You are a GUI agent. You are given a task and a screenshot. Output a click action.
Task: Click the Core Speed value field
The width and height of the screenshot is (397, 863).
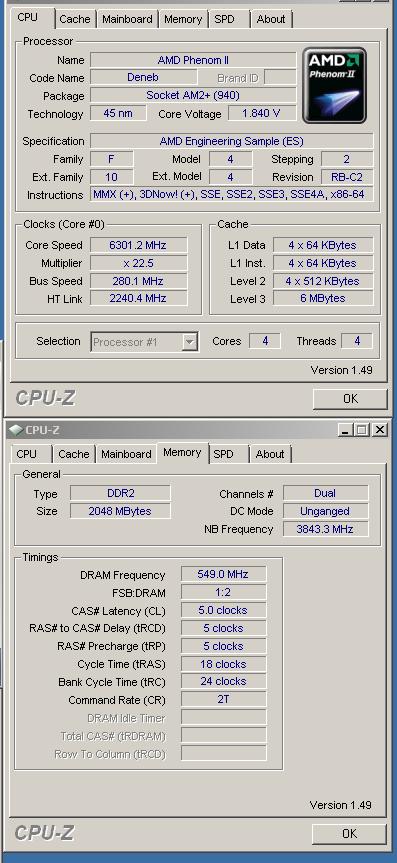pyautogui.click(x=138, y=245)
